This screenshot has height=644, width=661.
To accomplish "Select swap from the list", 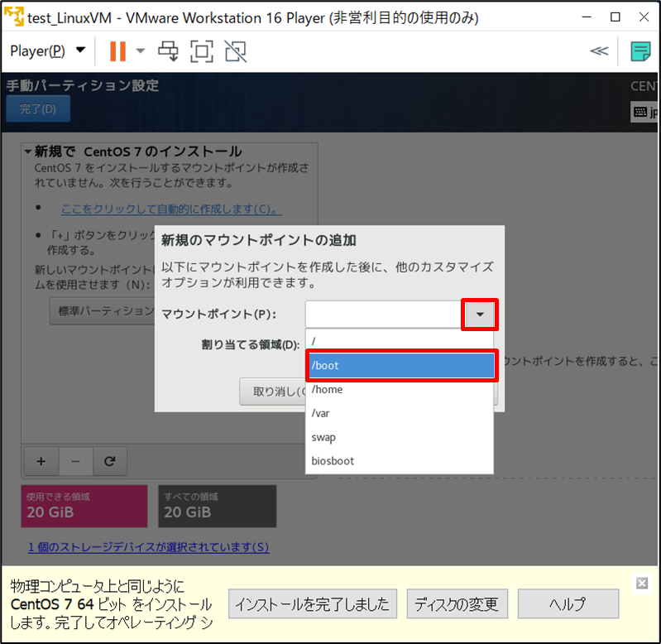I will [x=400, y=437].
